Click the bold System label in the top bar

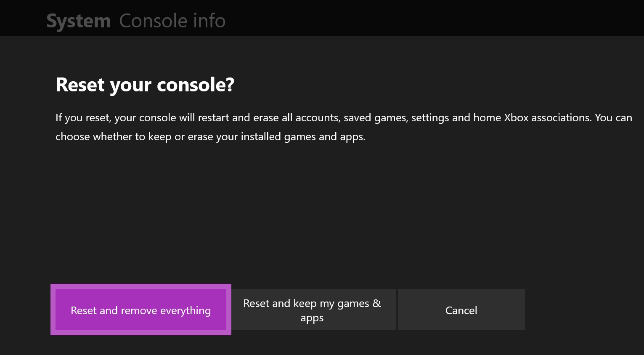pos(78,21)
